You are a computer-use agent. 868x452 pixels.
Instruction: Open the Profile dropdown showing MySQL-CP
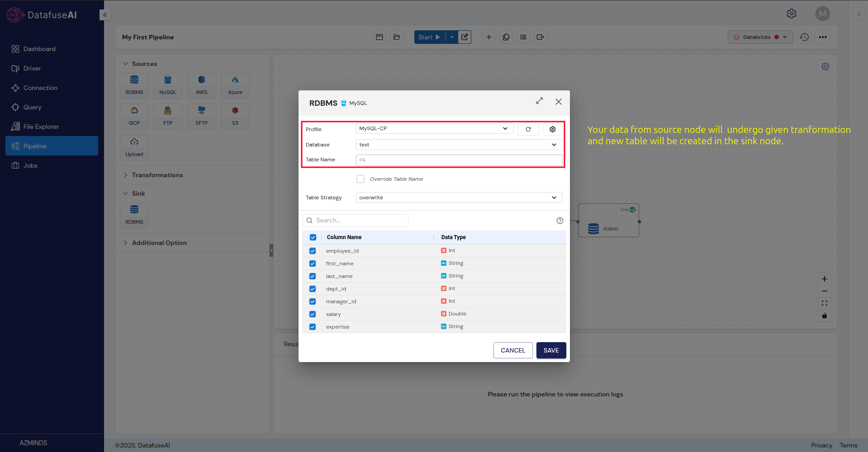point(434,129)
